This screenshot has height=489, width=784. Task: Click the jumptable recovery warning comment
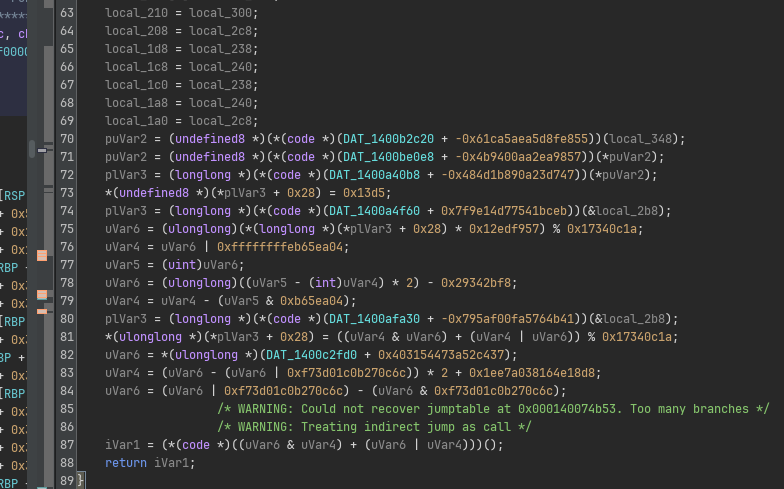click(493, 409)
